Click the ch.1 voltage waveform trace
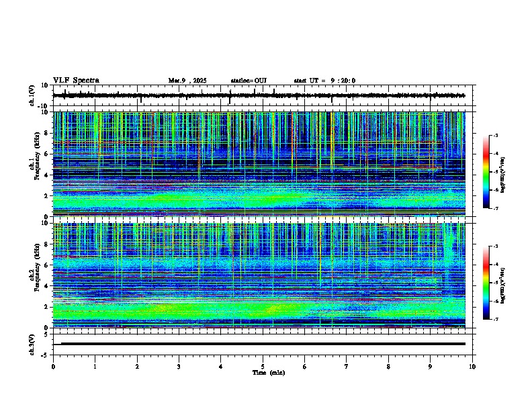 pyautogui.click(x=259, y=95)
